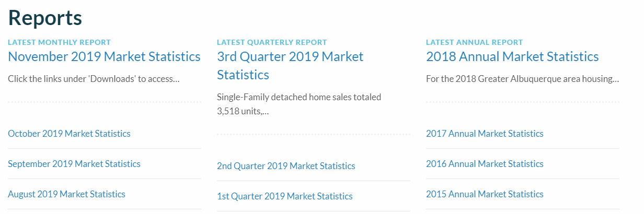Open November 2019 Market Statistics report

click(104, 56)
